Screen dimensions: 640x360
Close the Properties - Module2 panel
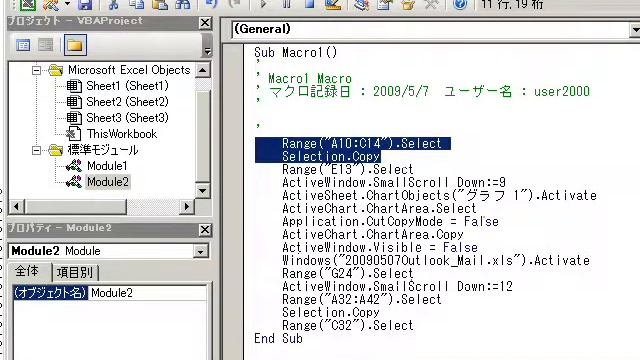[x=205, y=230]
